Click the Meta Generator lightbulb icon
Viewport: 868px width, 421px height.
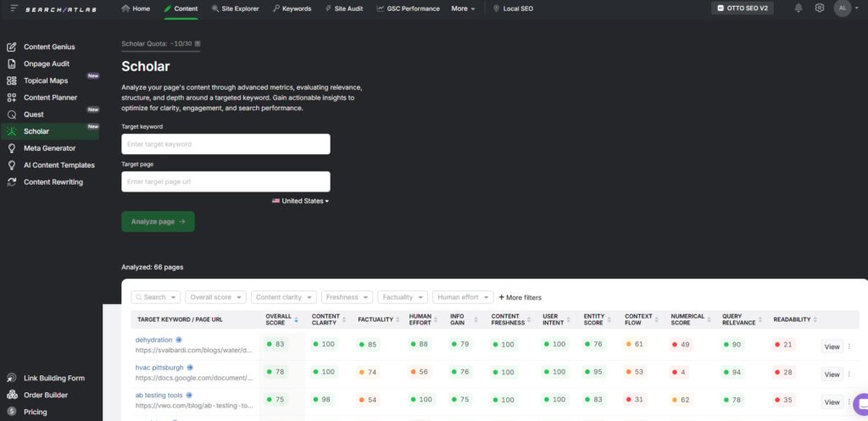click(12, 148)
